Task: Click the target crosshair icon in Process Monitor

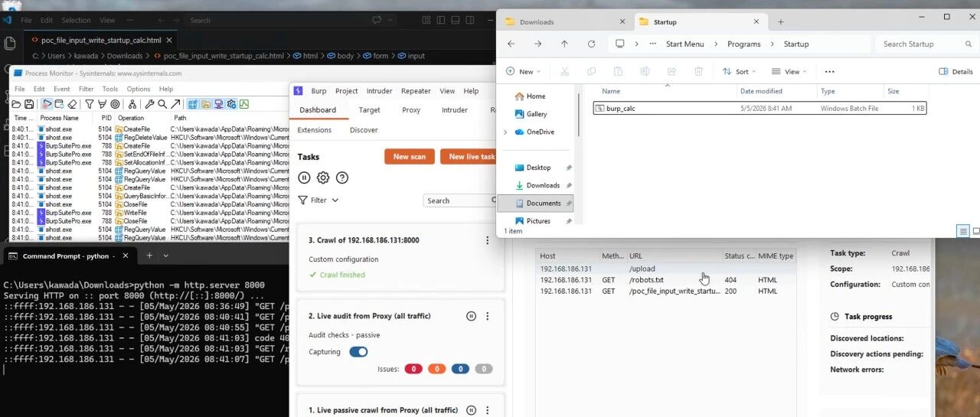Action: 115,104
